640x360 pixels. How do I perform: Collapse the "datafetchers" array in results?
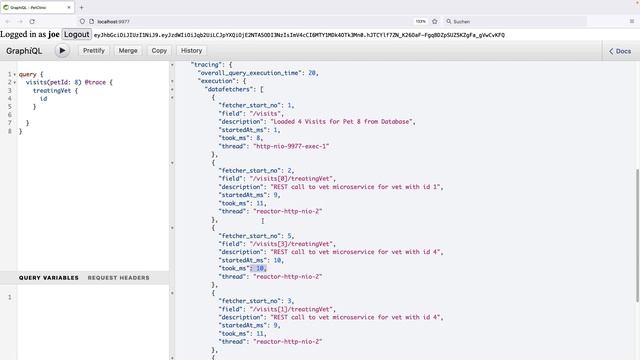[172, 89]
